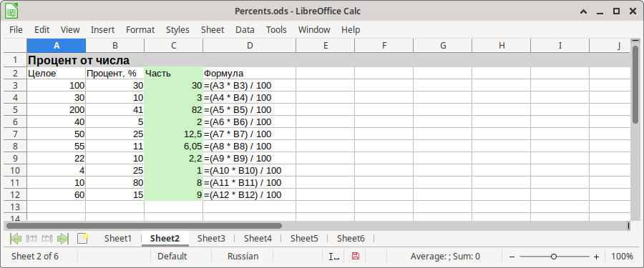Select column C header
Viewport: 644px width, 268px height.
tap(174, 46)
